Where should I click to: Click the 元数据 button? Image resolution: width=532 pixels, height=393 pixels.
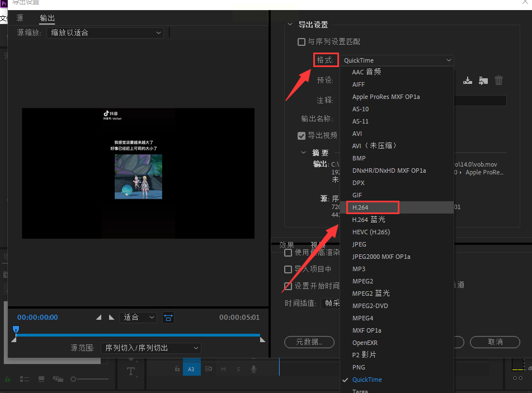309,342
